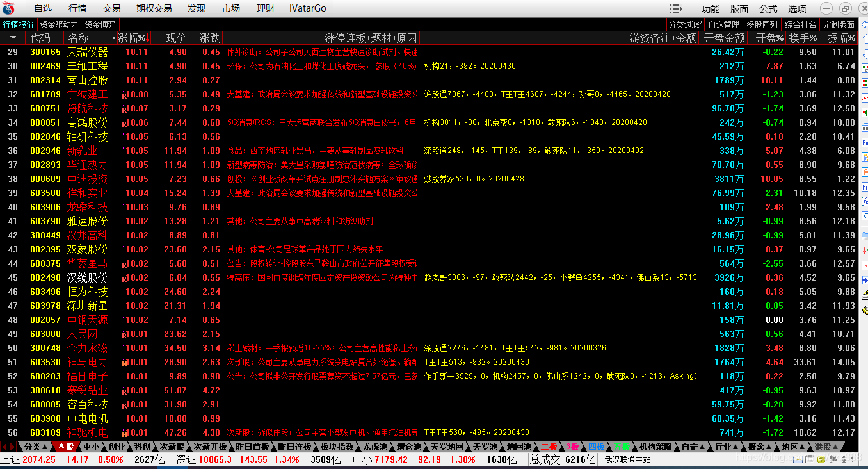Open the 公式 menu

pyautogui.click(x=768, y=9)
